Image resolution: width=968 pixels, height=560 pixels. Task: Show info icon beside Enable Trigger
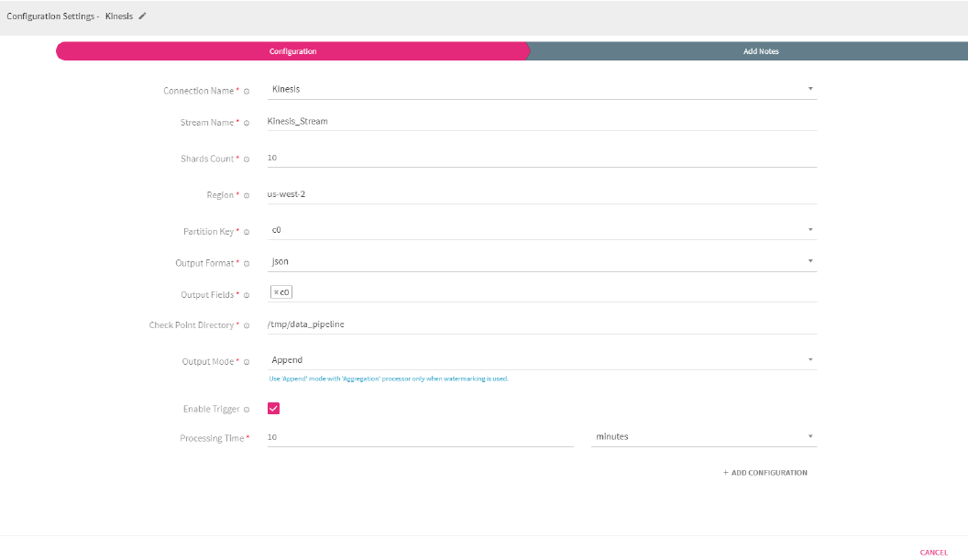tap(247, 410)
